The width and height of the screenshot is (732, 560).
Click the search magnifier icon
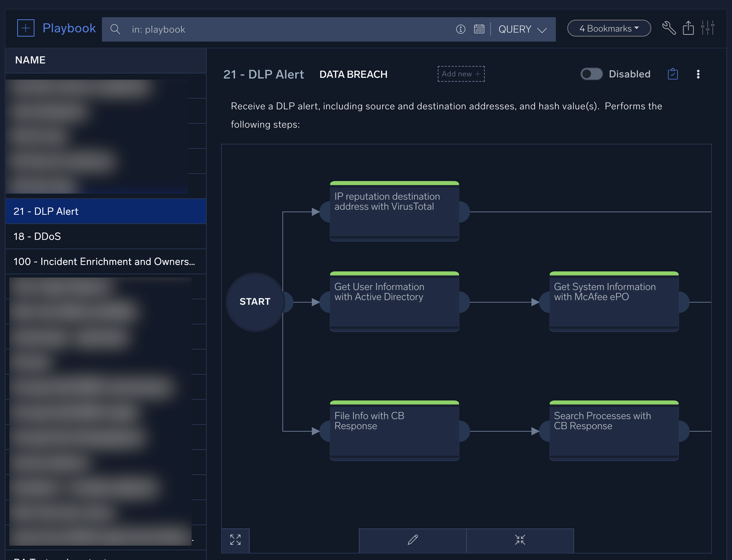point(115,29)
